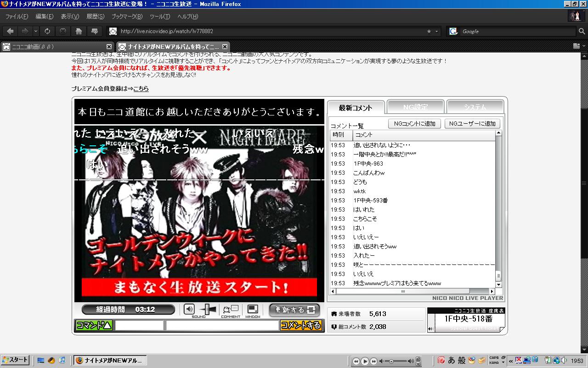Switch to the システム tab

[475, 107]
